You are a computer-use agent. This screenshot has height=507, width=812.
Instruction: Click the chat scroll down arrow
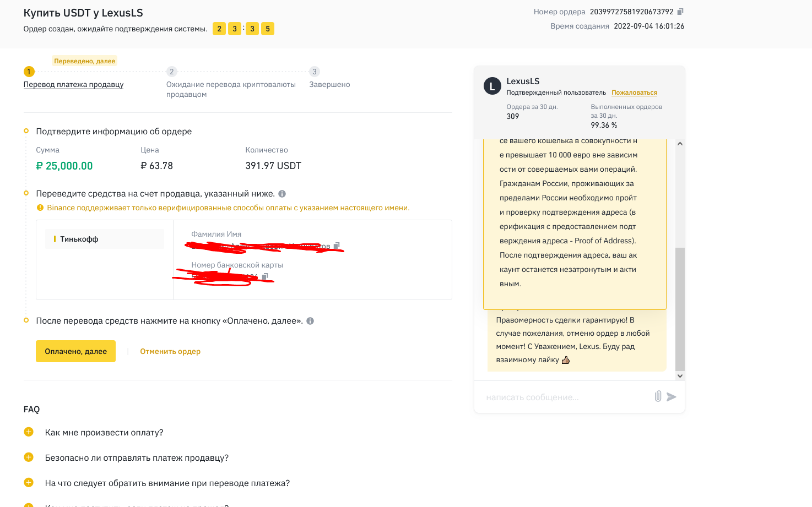(x=680, y=376)
